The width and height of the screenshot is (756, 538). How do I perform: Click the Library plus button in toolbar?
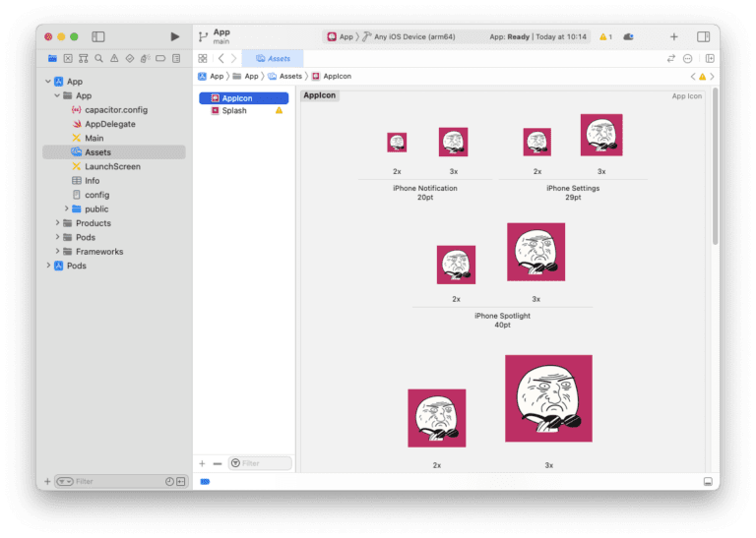point(673,36)
